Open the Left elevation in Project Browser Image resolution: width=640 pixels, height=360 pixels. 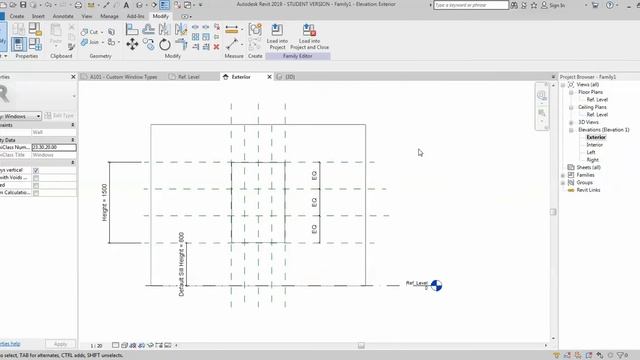[x=591, y=152]
